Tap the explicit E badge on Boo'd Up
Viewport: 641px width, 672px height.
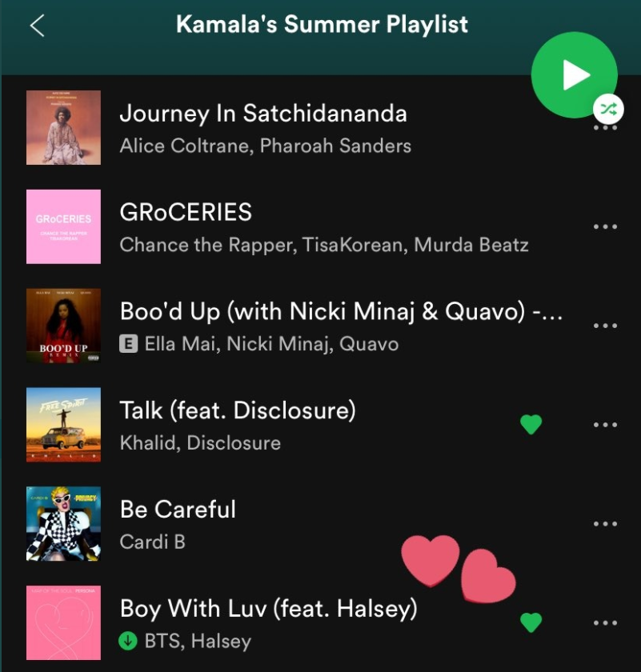(129, 344)
